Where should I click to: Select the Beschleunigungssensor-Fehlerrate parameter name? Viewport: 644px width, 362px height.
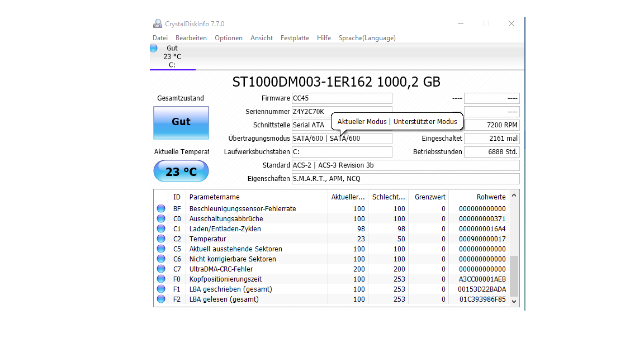(x=243, y=208)
